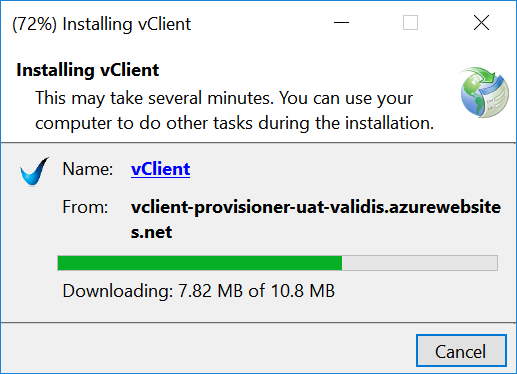
Task: Click the publisher domain vclient-provisioner-uat-validis text
Action: [258, 207]
